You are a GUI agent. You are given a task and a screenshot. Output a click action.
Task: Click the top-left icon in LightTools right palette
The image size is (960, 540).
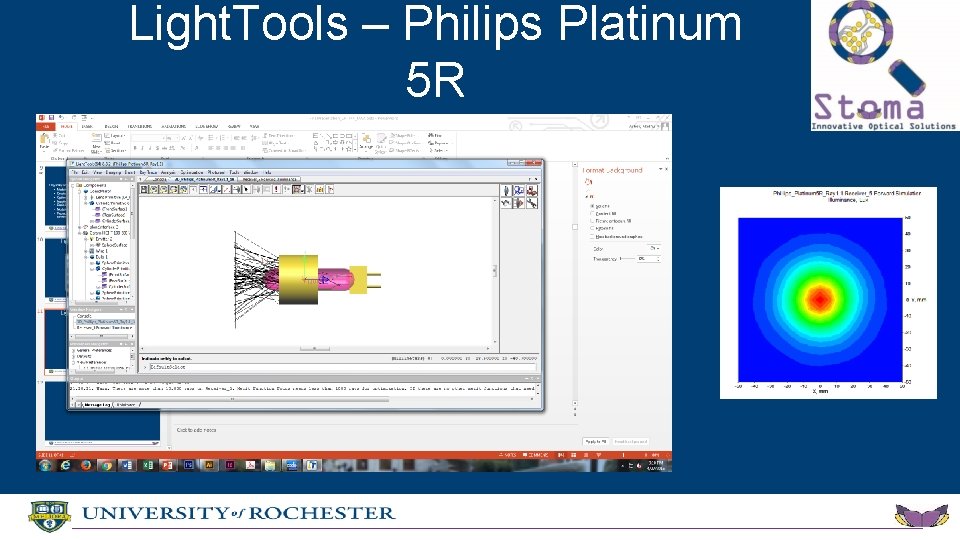tap(506, 190)
